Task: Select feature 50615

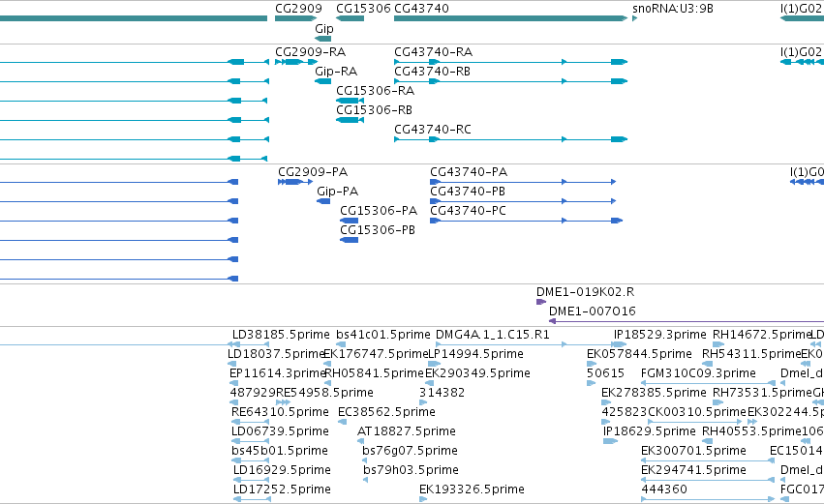Action: pos(605,373)
